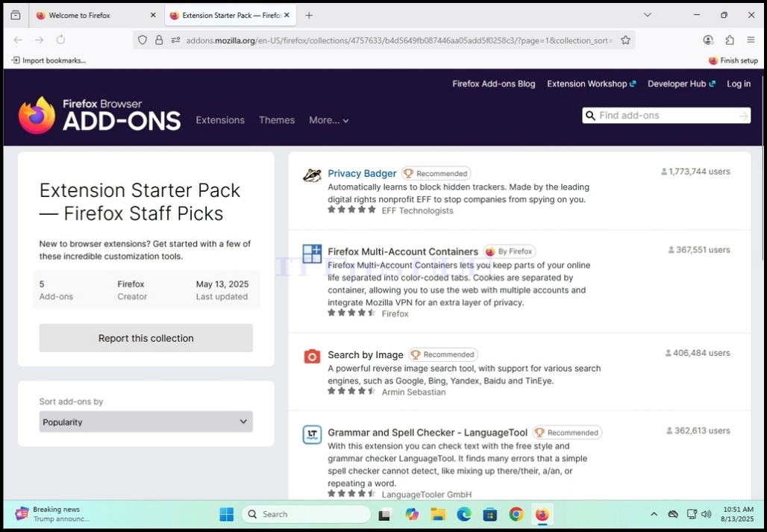Open Extension Workshop link
Screen dimensions: 767x532
(x=592, y=84)
